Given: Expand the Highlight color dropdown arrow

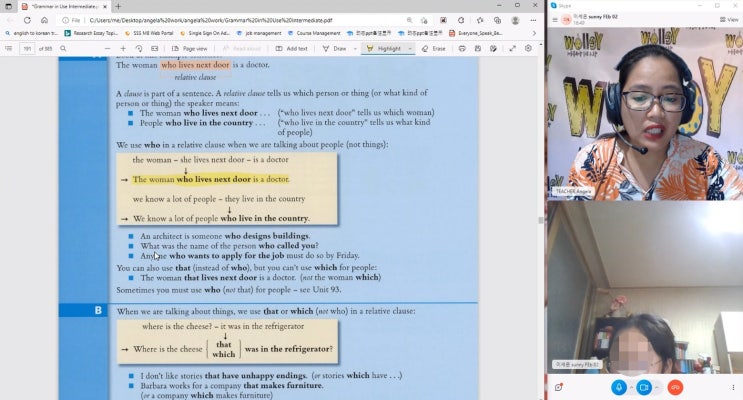Looking at the screenshot, I should point(410,48).
